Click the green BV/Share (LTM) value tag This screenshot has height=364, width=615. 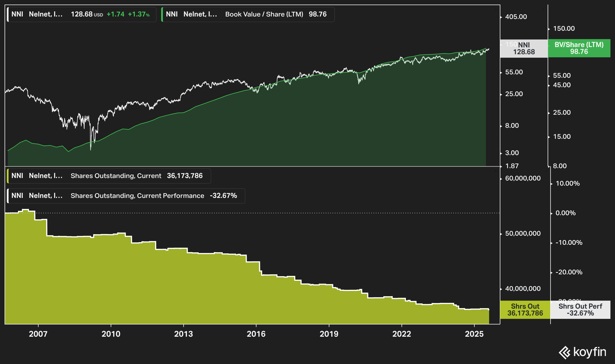pos(579,48)
